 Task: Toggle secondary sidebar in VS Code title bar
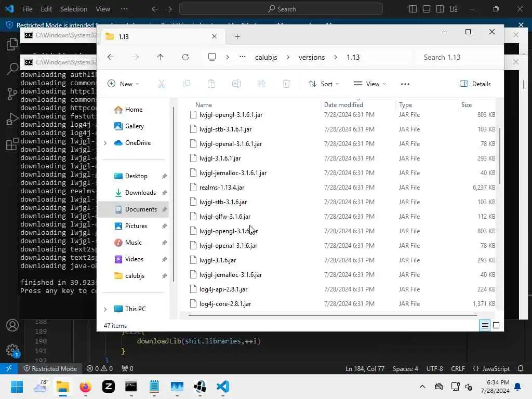440,9
